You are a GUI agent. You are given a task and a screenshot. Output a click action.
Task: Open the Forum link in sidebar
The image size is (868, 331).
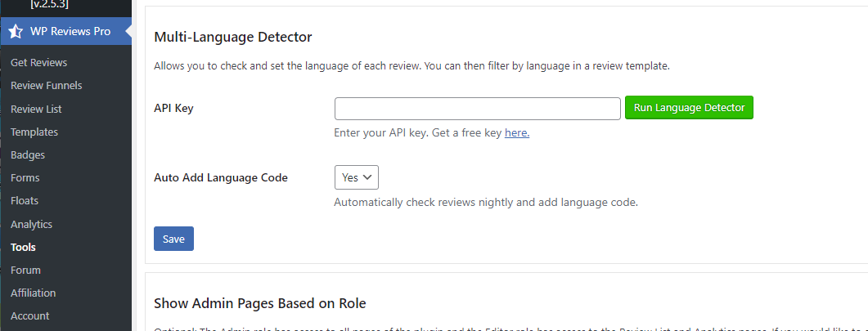pos(25,271)
